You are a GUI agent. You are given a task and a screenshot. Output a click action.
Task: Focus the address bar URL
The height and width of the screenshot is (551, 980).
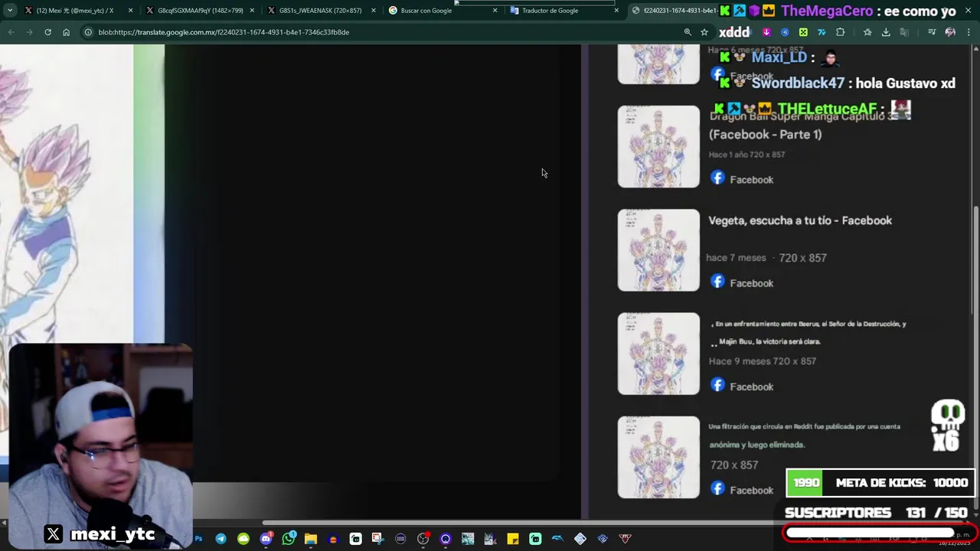224,32
